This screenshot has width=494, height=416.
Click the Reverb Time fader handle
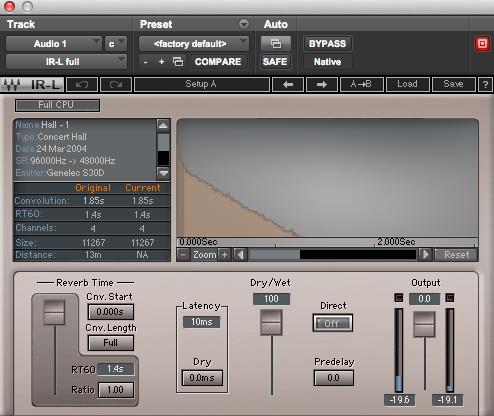tap(54, 312)
